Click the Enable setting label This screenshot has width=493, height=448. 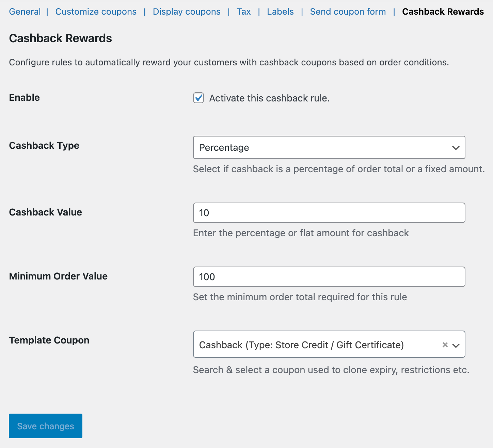(x=25, y=98)
